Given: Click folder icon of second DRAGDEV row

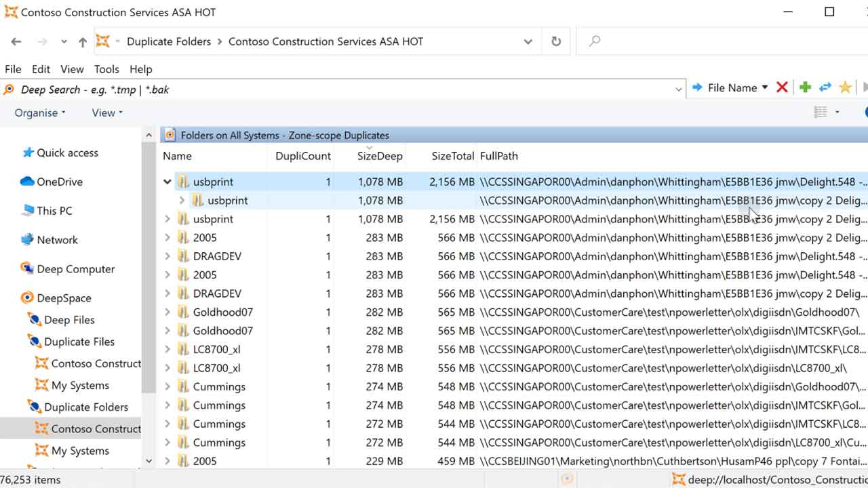Looking at the screenshot, I should point(183,293).
